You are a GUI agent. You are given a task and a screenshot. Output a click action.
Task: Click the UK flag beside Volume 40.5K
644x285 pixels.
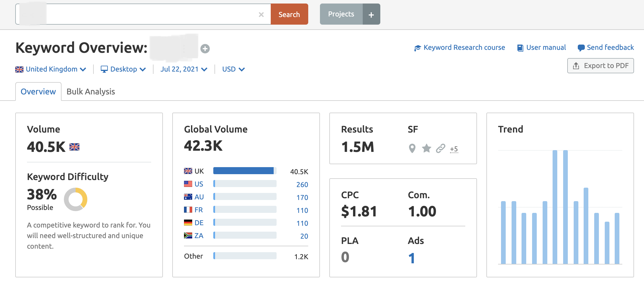coord(74,147)
